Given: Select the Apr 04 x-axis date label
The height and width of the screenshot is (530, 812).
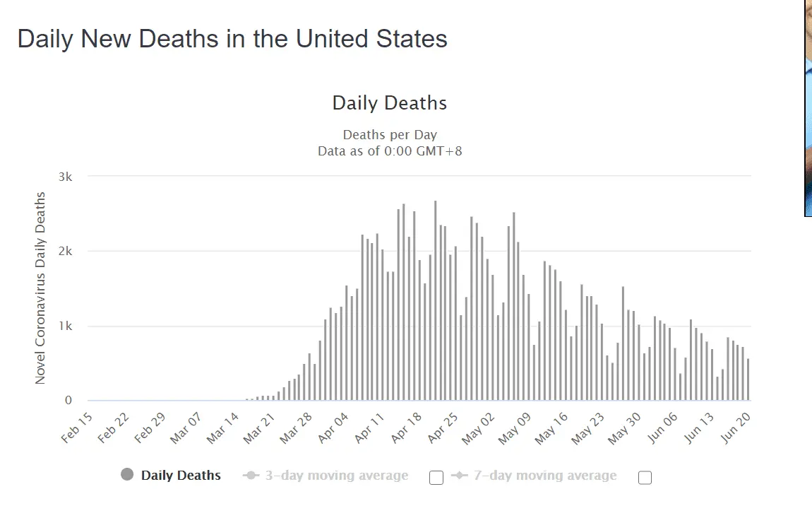Looking at the screenshot, I should (x=334, y=428).
